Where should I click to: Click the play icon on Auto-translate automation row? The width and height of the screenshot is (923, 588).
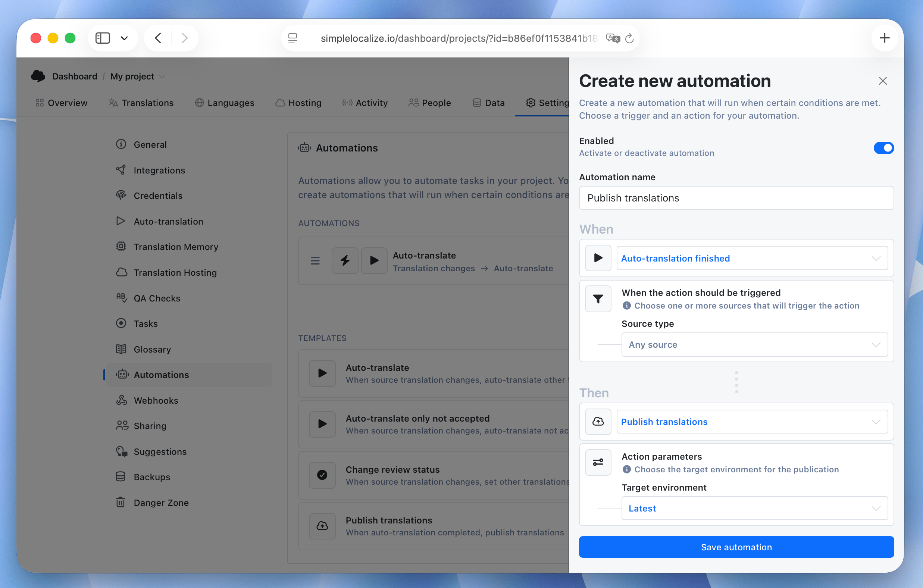[x=374, y=261]
